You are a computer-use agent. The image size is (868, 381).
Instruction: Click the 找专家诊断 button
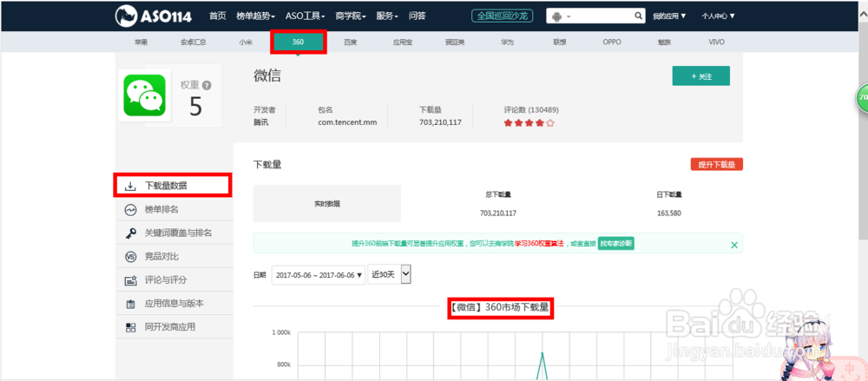(x=615, y=244)
